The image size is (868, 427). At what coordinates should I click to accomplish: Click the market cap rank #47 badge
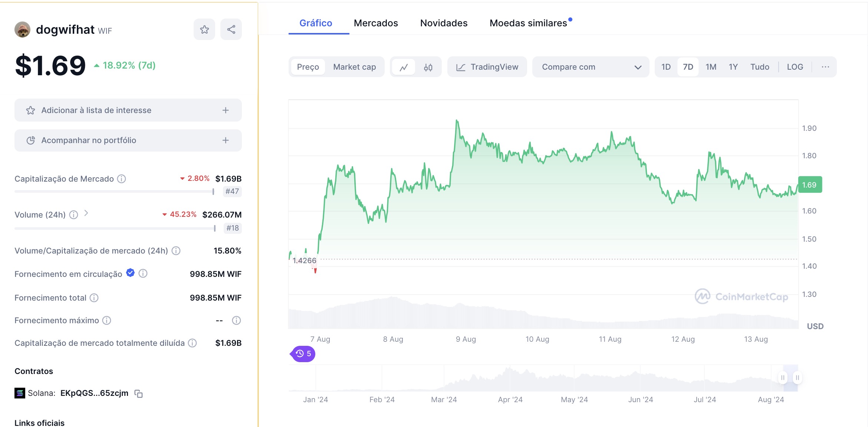click(x=232, y=191)
